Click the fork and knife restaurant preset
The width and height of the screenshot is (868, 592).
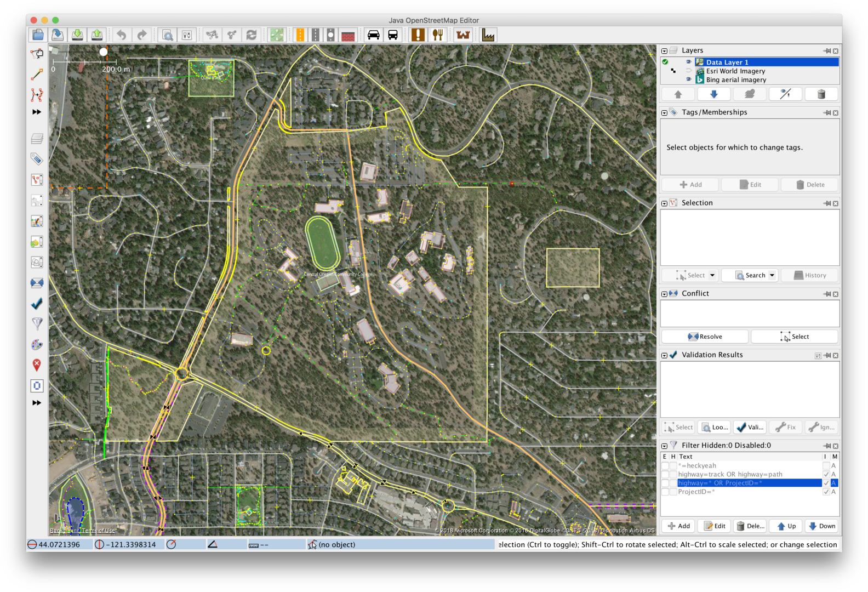coord(437,35)
